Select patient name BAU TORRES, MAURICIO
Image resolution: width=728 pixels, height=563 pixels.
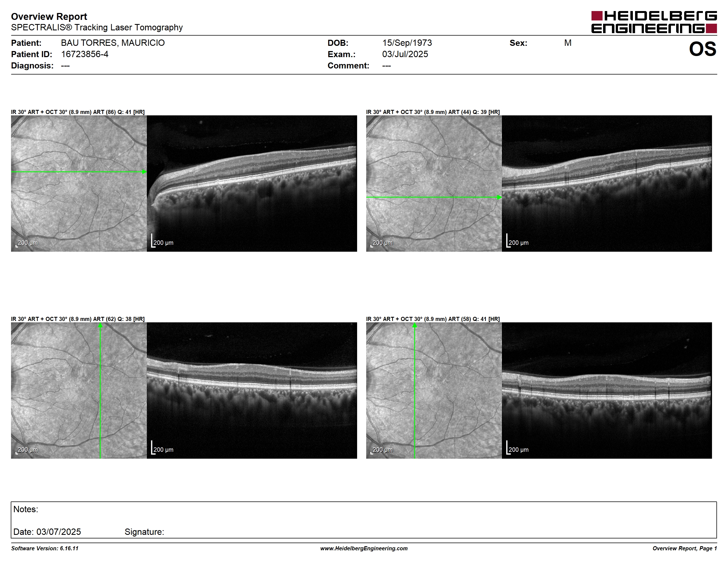(113, 43)
